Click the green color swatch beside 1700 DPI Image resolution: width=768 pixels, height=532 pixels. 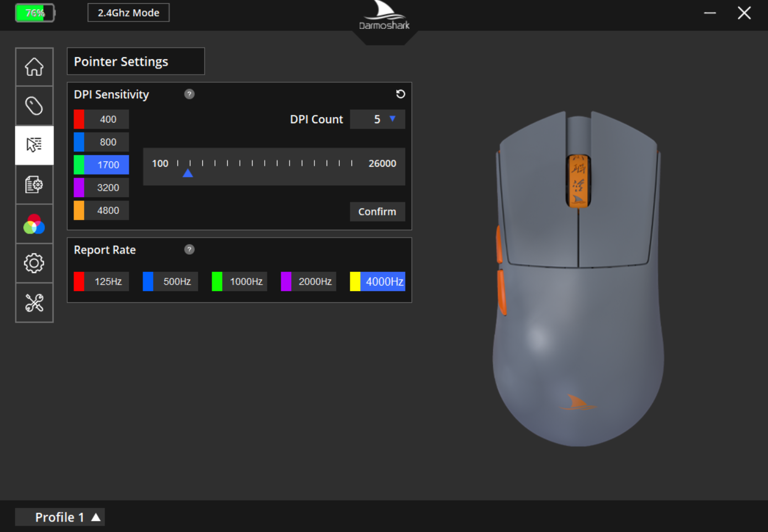[x=79, y=165]
